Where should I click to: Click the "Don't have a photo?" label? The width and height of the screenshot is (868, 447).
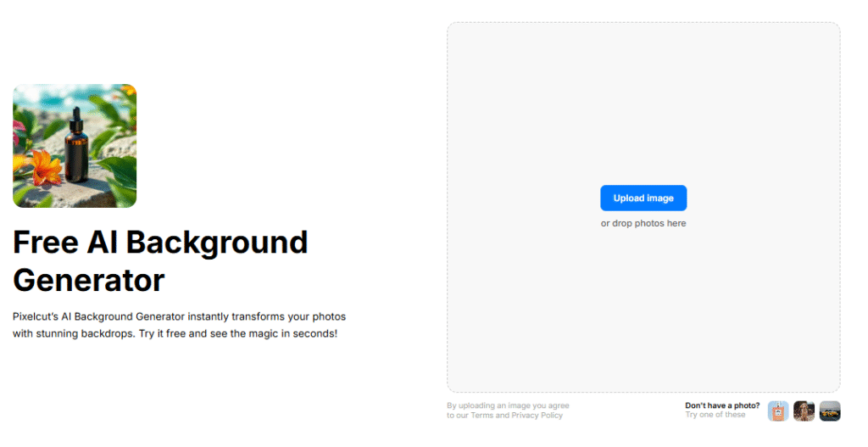[722, 405]
